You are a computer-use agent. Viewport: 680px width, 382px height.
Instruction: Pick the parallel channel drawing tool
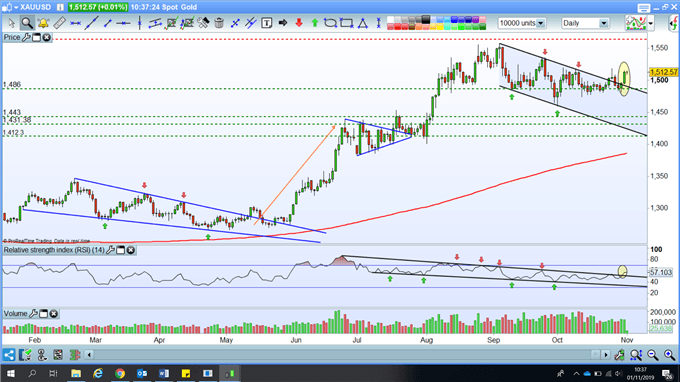(155, 23)
